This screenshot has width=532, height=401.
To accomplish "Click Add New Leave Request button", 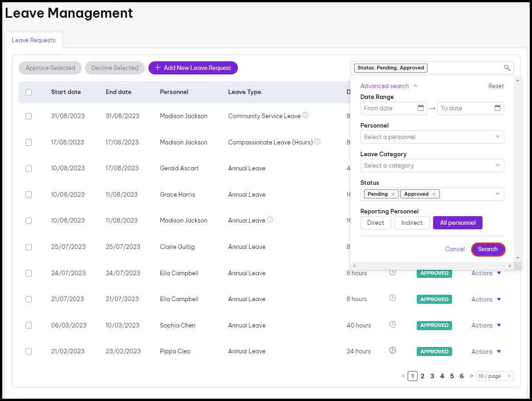I will coord(193,68).
